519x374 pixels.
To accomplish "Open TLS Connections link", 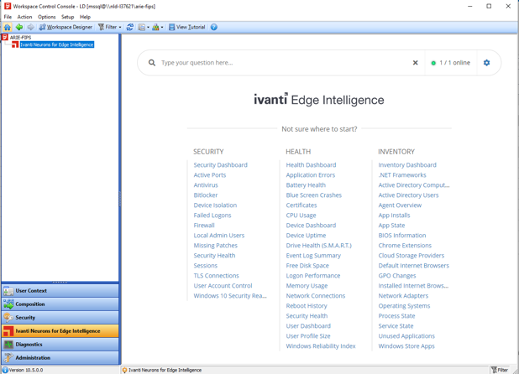I will 216,276.
